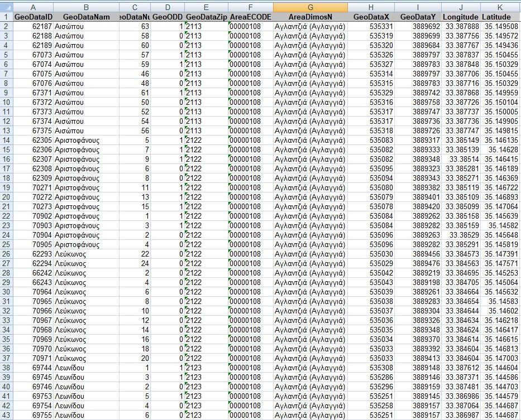Select the column A header

(32, 6)
